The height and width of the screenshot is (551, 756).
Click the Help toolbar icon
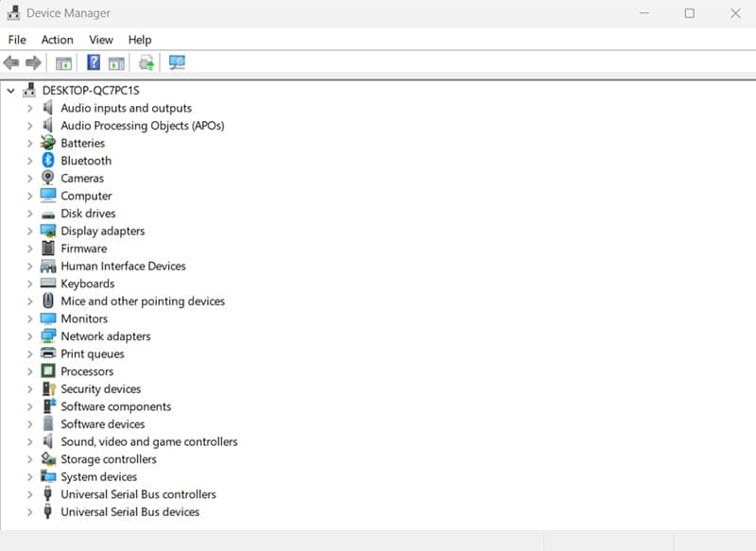(92, 62)
